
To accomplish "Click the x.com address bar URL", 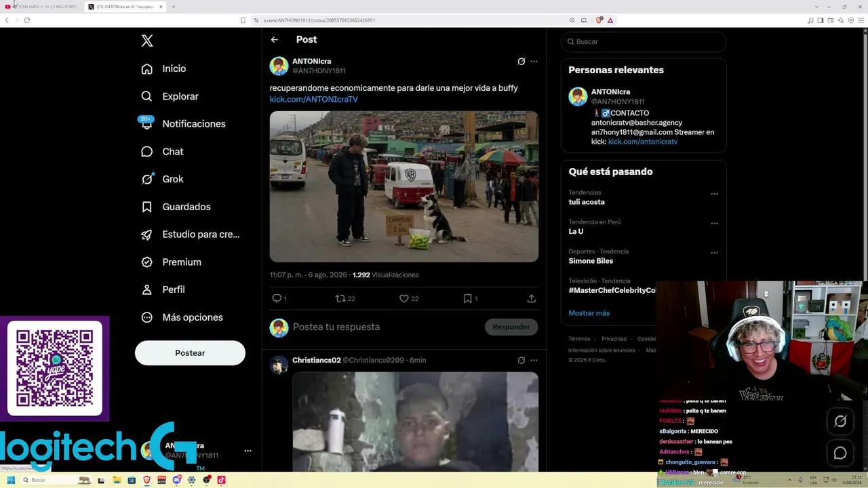I will pos(319,20).
